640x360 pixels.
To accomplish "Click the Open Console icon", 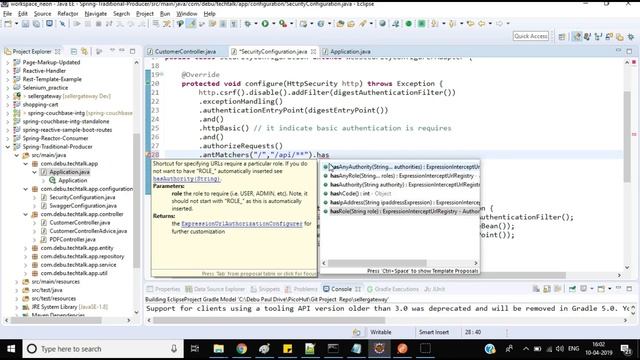I will (x=601, y=289).
